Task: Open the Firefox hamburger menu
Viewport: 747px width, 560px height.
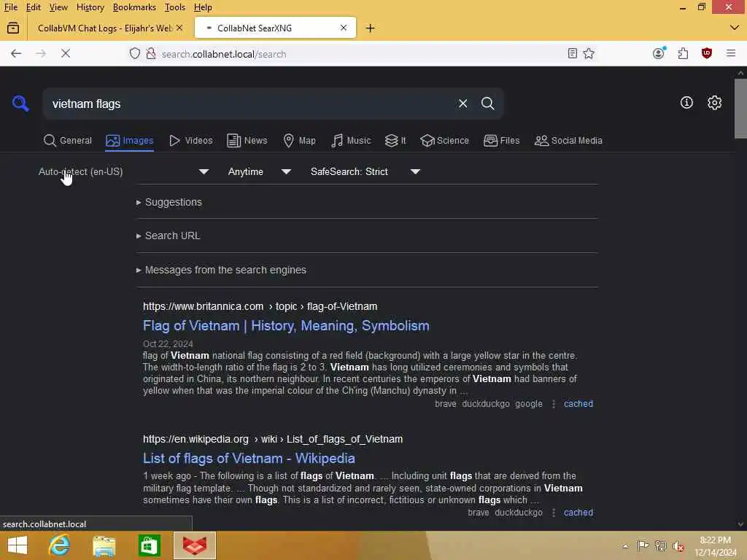Action: click(x=731, y=53)
